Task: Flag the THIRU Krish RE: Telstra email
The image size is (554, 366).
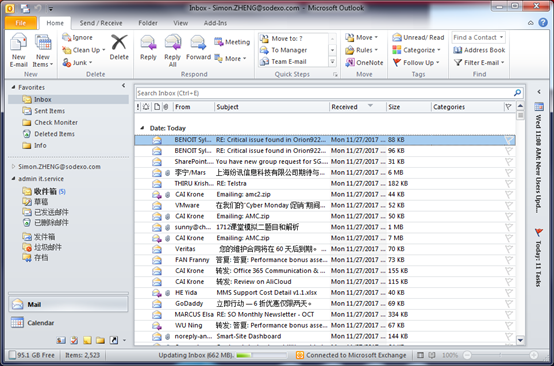Action: click(x=508, y=184)
